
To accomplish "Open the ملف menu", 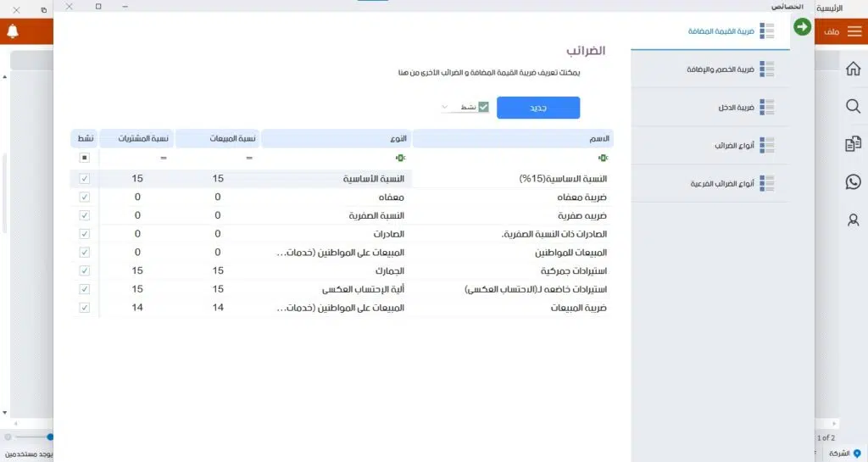I will point(832,31).
